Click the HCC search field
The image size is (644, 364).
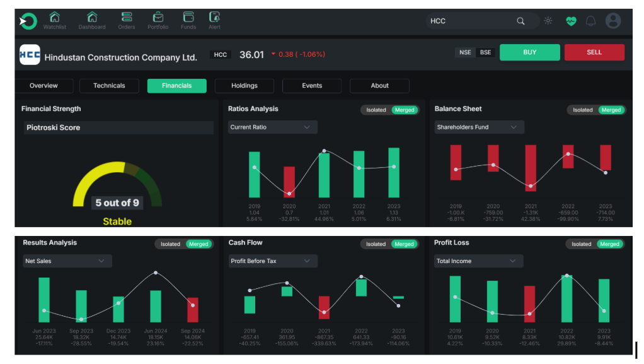[482, 21]
